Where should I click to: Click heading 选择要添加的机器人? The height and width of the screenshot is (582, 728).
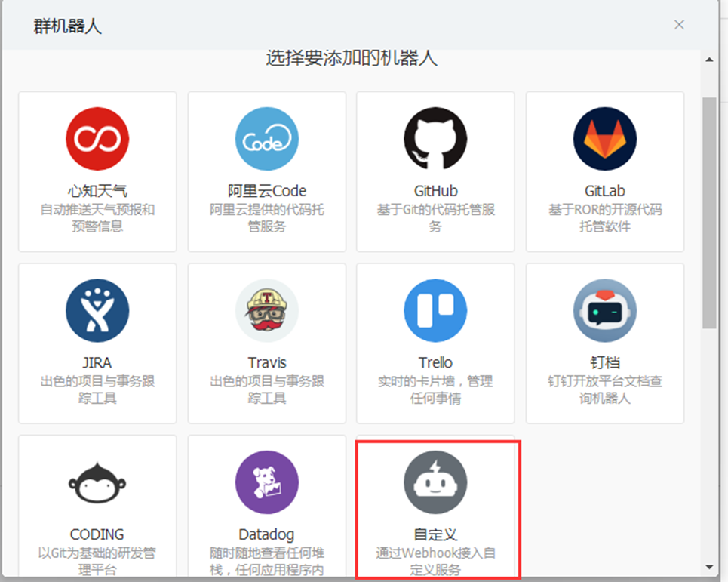[x=352, y=59]
